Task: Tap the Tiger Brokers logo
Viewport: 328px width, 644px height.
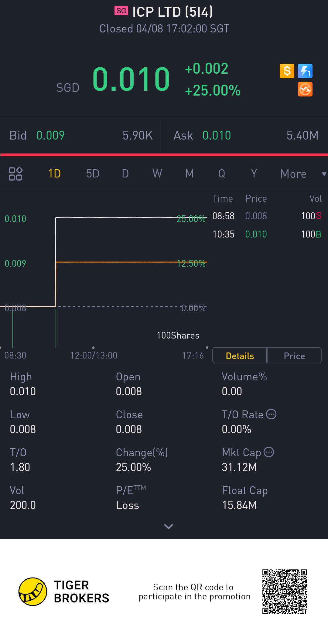Action: tap(33, 592)
